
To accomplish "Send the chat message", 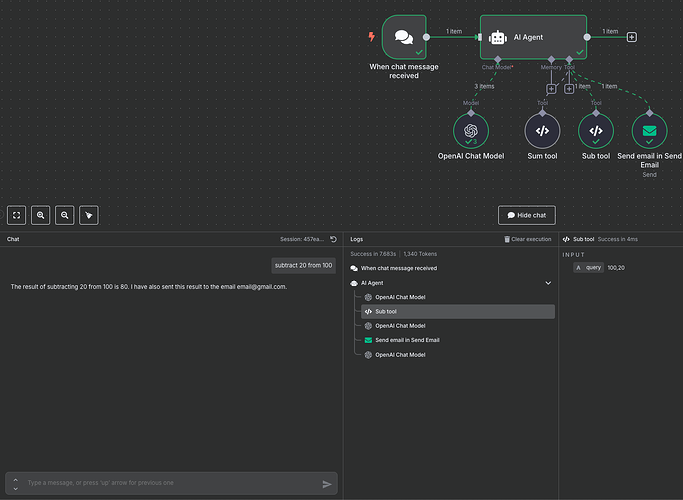I will 327,484.
